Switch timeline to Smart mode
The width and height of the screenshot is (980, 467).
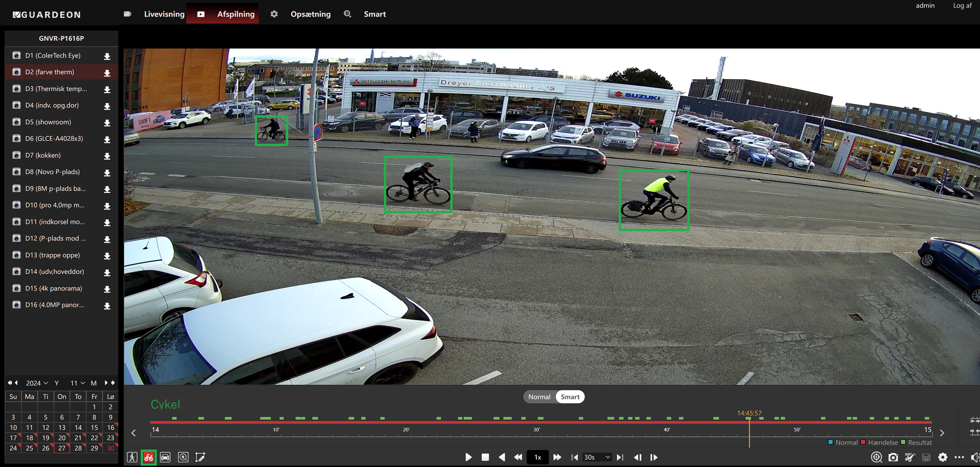click(x=570, y=397)
